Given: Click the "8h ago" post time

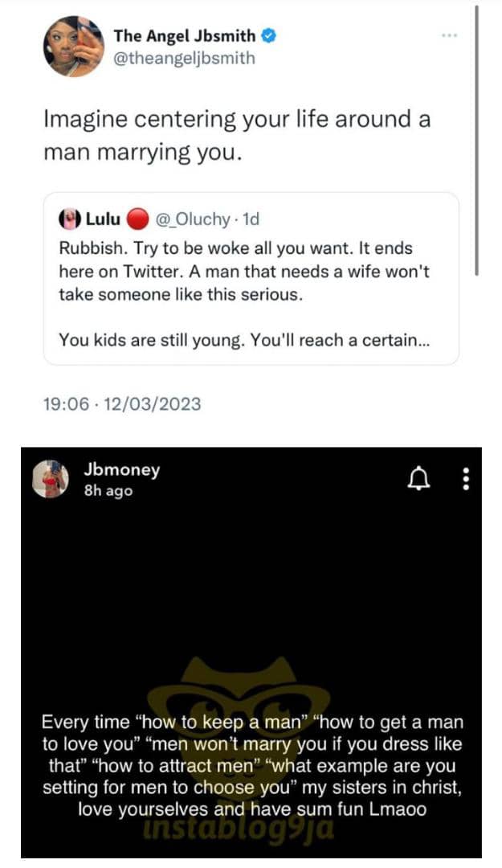Looking at the screenshot, I should click(108, 490).
